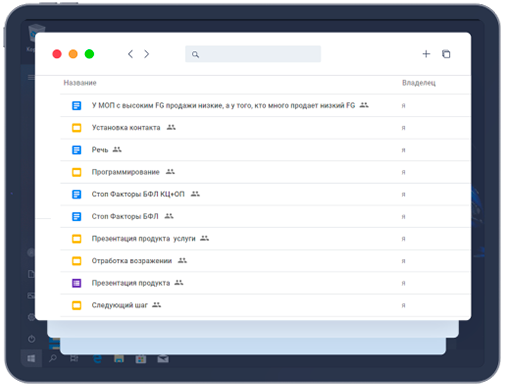Open Mail app from the taskbar
This screenshot has width=508, height=389.
163,359
